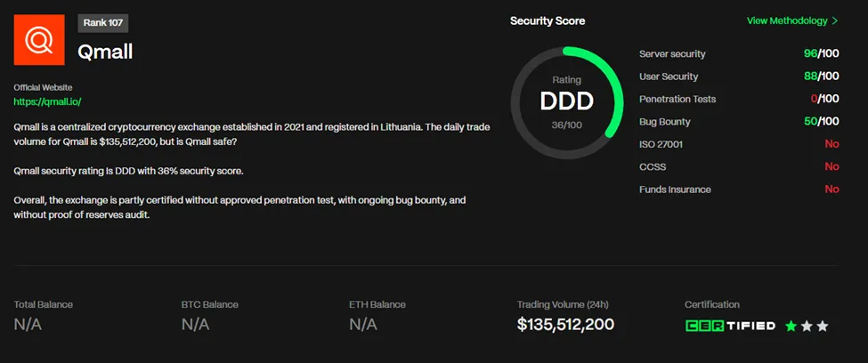868x363 pixels.
Task: Click the Rank 107 badge
Action: click(x=103, y=23)
